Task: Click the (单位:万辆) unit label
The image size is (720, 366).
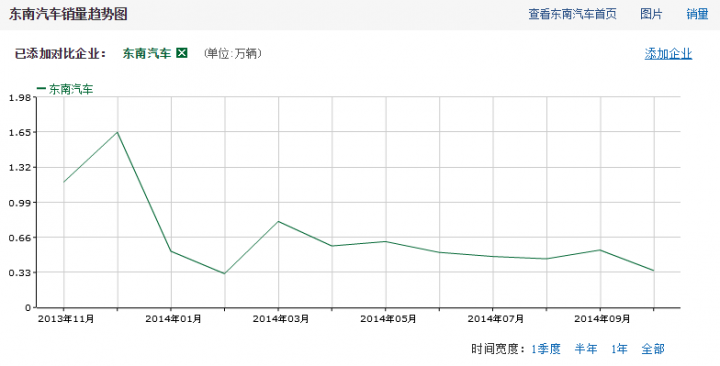Action: tap(233, 54)
